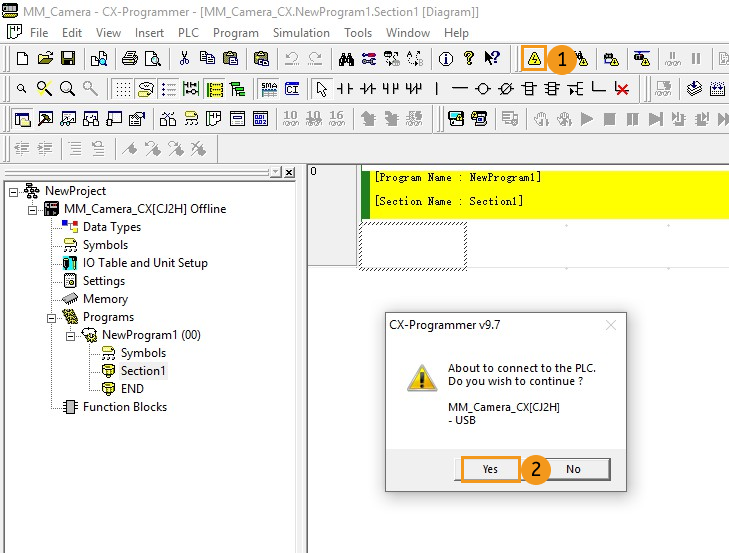Image resolution: width=729 pixels, height=553 pixels.
Task: Select Data Types in project tree
Action: click(x=112, y=227)
